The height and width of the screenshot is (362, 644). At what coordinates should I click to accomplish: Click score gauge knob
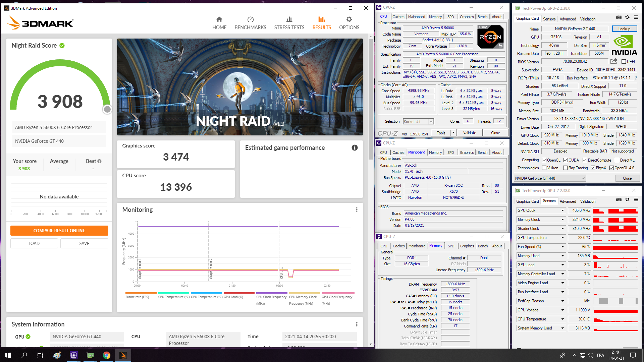click(x=107, y=109)
